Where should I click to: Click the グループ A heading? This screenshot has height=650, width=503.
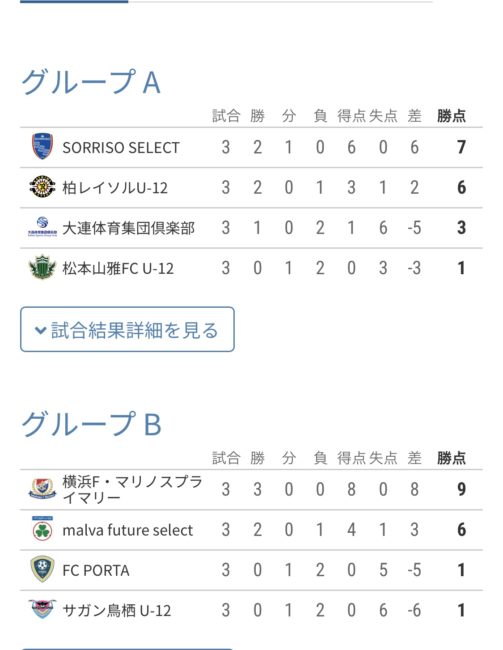pos(91,82)
